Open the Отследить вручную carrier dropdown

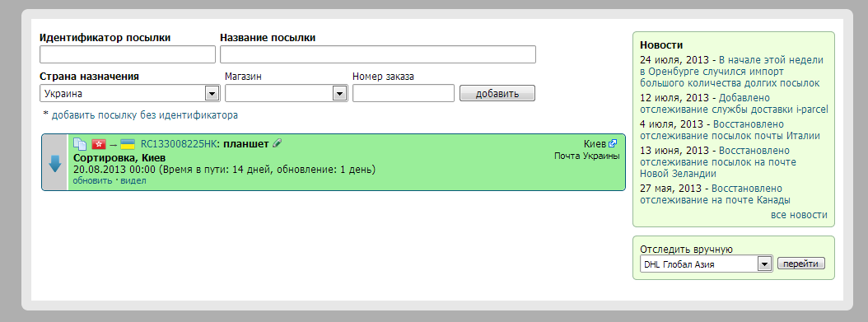(706, 264)
